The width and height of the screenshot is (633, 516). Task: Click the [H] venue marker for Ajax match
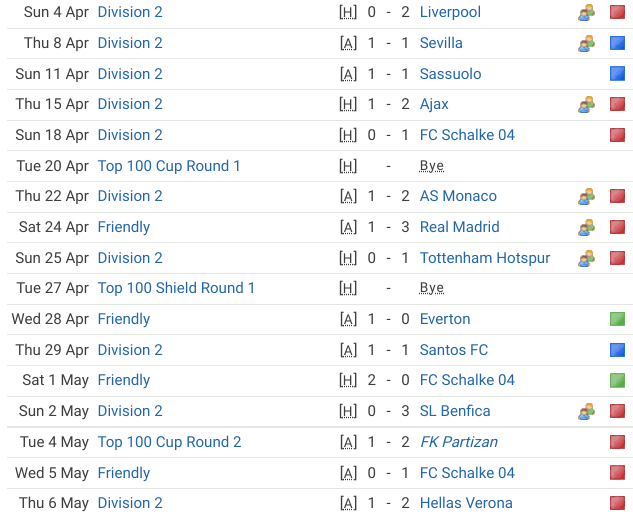(348, 104)
